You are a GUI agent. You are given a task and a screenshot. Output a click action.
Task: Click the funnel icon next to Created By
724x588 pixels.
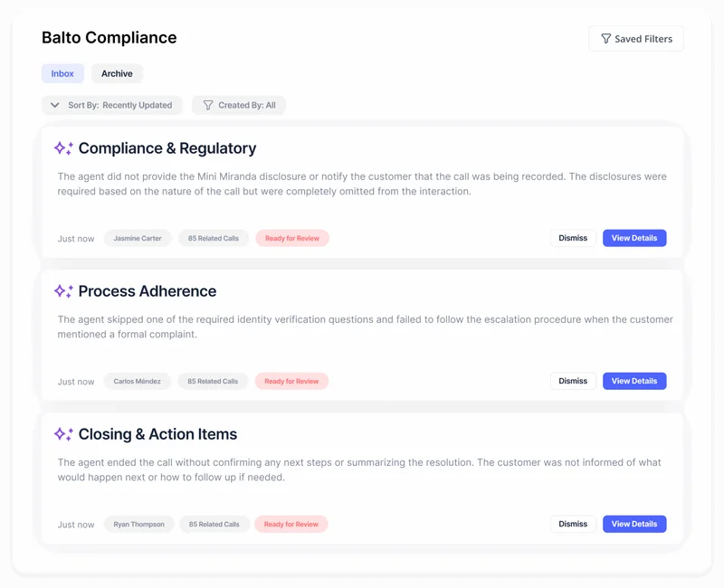pos(208,105)
